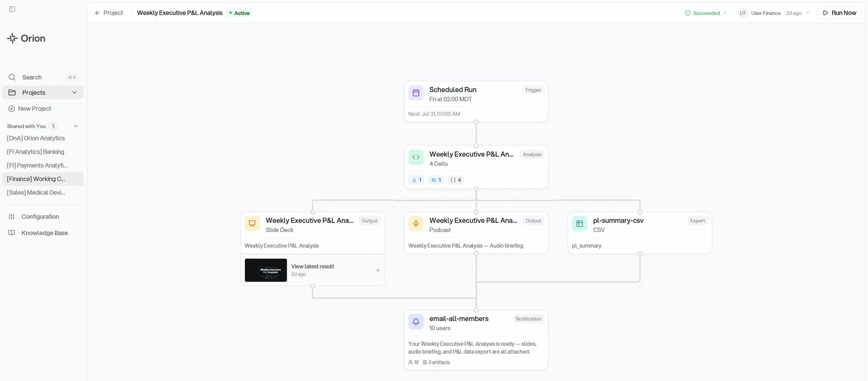Go back to Project
The image size is (868, 381).
[109, 13]
